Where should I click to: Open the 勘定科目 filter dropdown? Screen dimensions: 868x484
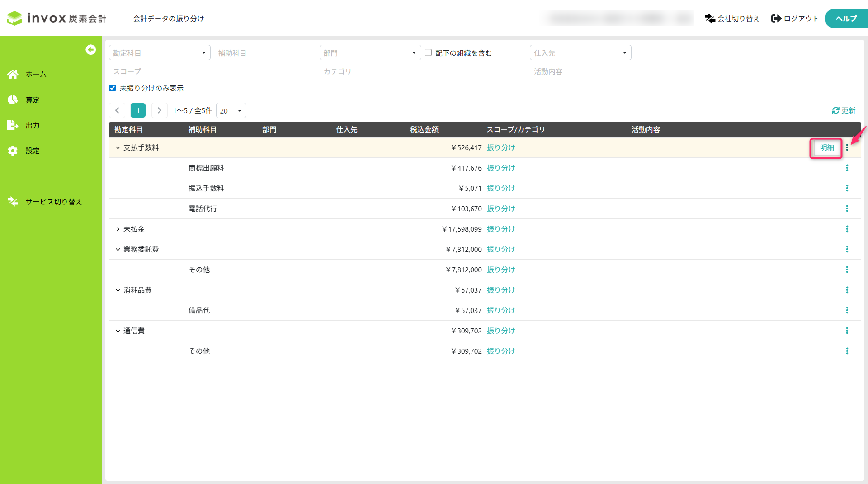160,53
